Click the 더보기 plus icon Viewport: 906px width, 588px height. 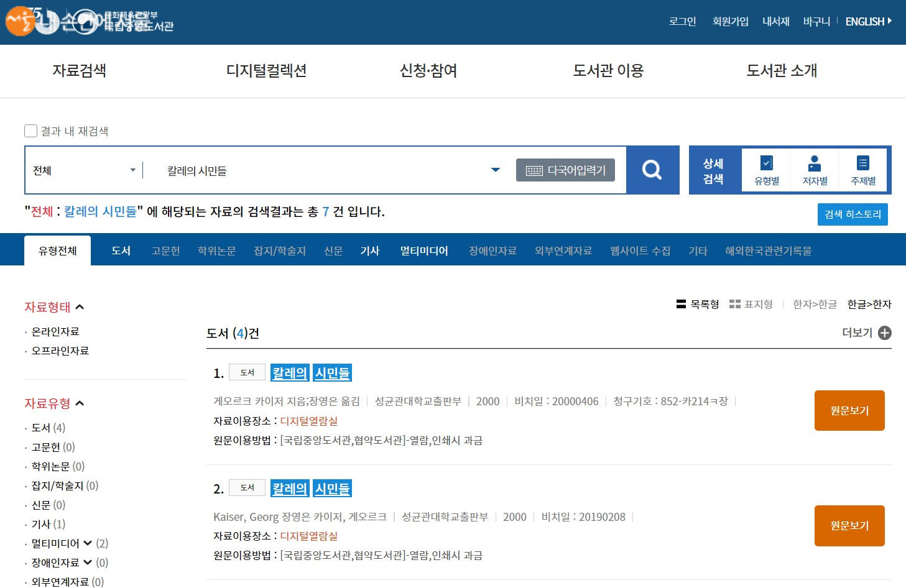click(x=885, y=333)
